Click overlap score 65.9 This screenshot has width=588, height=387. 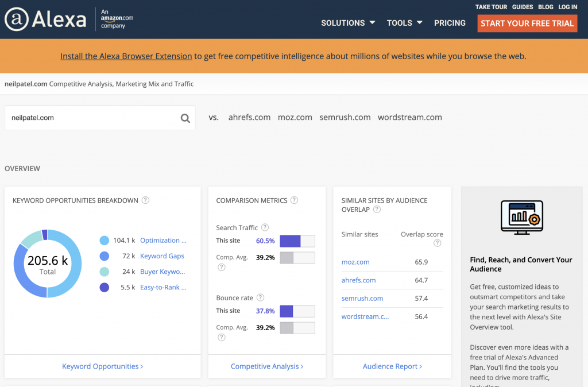pyautogui.click(x=421, y=262)
